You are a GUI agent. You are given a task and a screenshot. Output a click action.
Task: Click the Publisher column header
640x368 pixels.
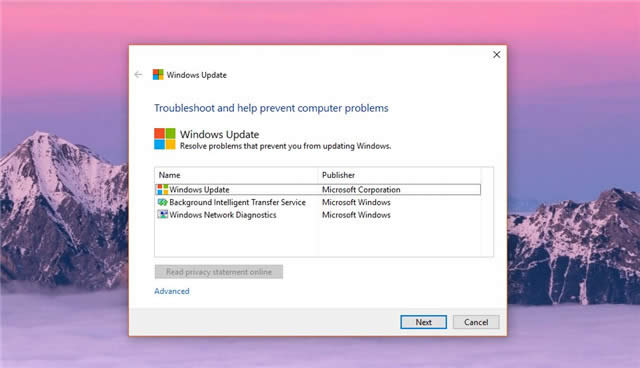[x=400, y=175]
